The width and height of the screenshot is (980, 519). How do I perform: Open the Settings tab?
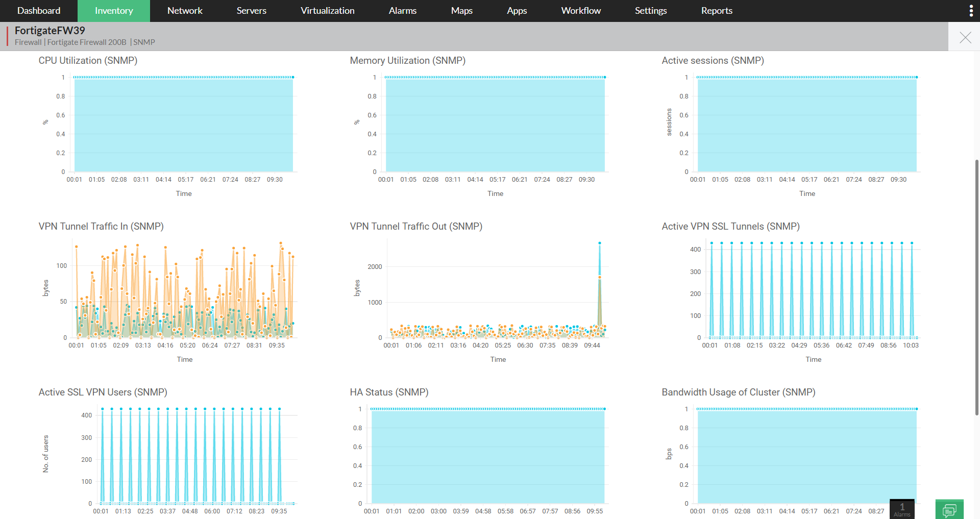click(x=651, y=11)
